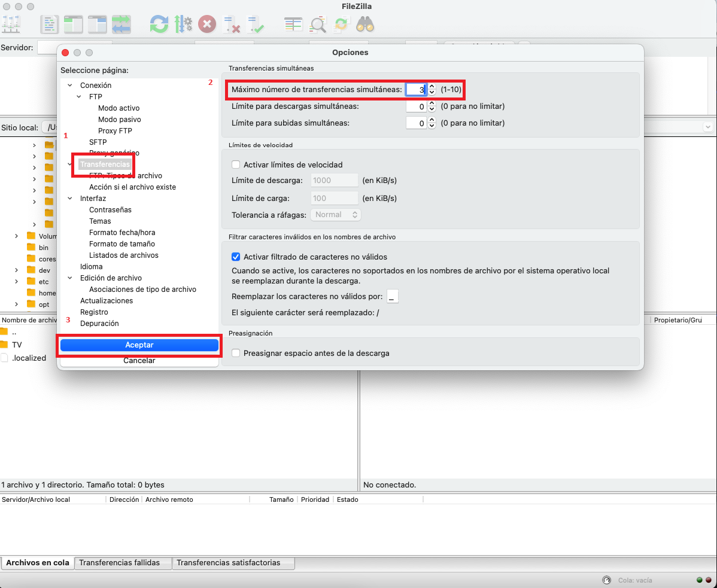
Task: Toggle the transfer queue display icon
Action: click(x=121, y=24)
